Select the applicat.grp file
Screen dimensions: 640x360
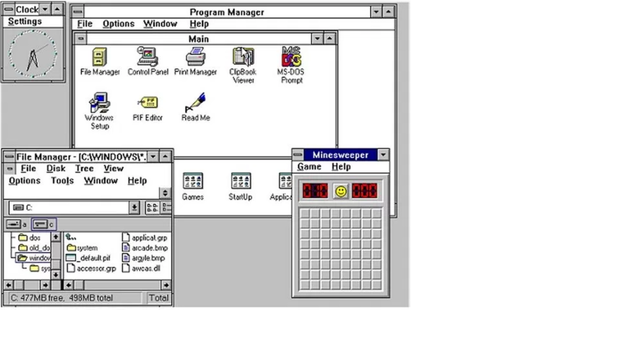(x=144, y=238)
